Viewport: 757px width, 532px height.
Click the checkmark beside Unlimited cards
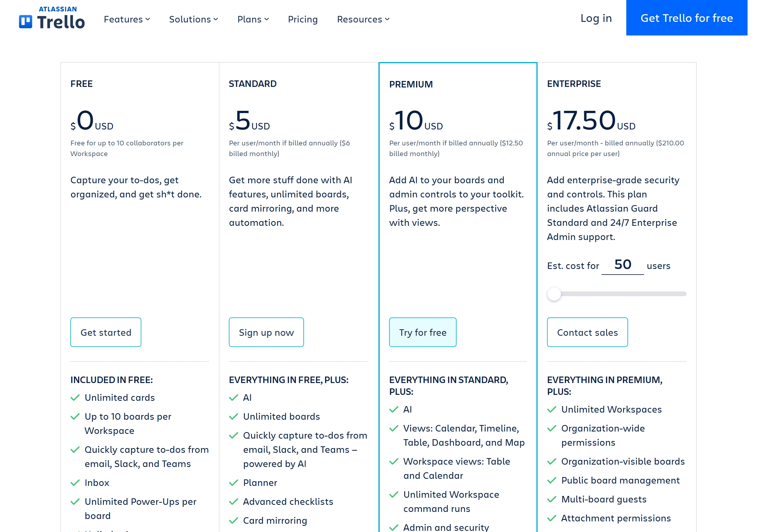click(x=75, y=398)
